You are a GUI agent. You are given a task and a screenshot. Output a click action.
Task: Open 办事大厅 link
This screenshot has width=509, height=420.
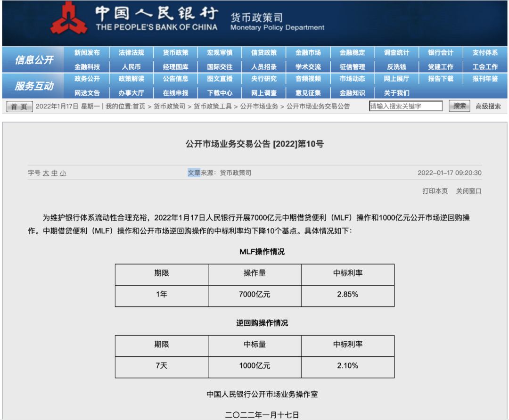(131, 93)
